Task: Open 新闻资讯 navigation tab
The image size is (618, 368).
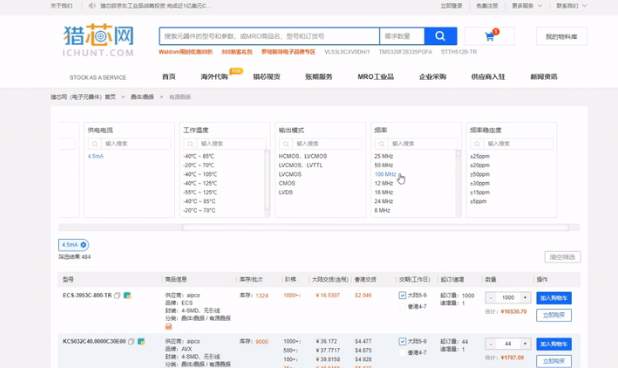Action: (544, 76)
